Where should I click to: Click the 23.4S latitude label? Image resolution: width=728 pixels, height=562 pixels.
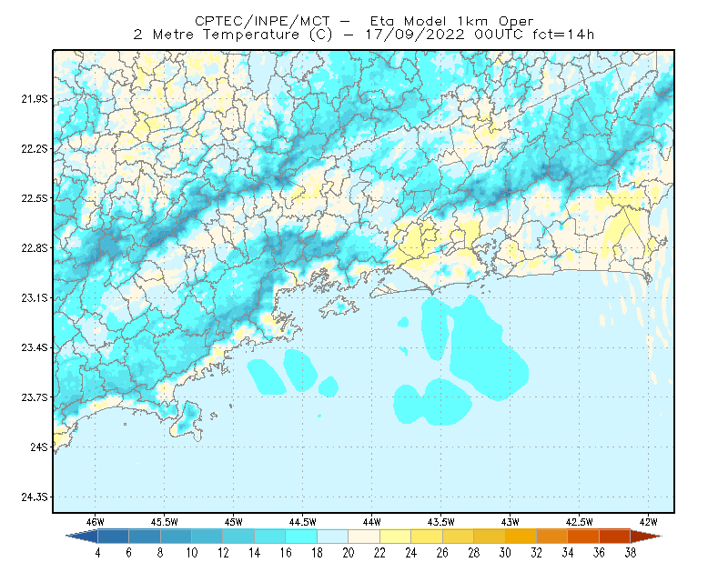click(35, 347)
